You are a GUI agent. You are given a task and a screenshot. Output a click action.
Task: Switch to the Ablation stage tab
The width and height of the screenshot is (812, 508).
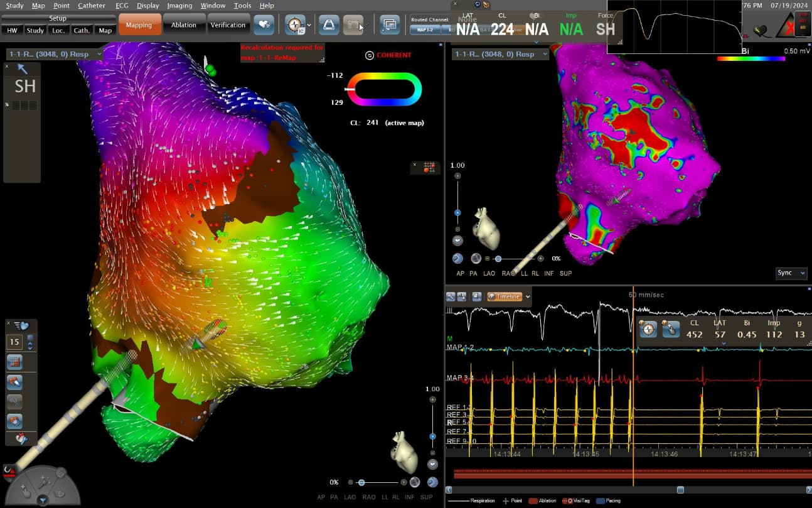pyautogui.click(x=184, y=25)
